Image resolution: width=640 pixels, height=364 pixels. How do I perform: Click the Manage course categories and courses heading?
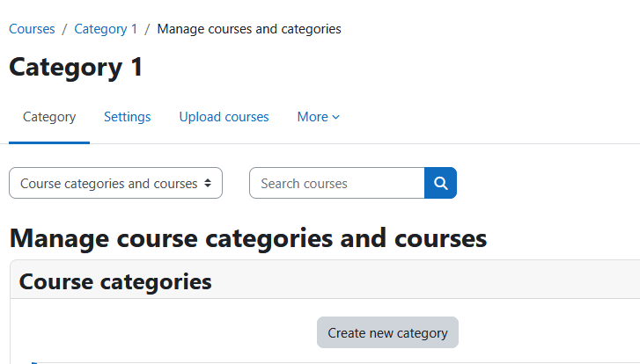pos(248,238)
